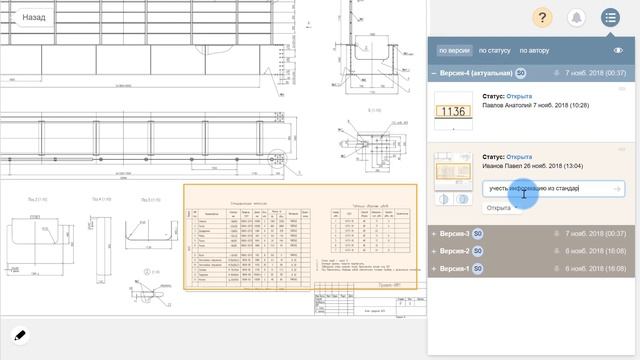
Task: Click left compare icon under Иванов thumbnail
Action: (444, 199)
